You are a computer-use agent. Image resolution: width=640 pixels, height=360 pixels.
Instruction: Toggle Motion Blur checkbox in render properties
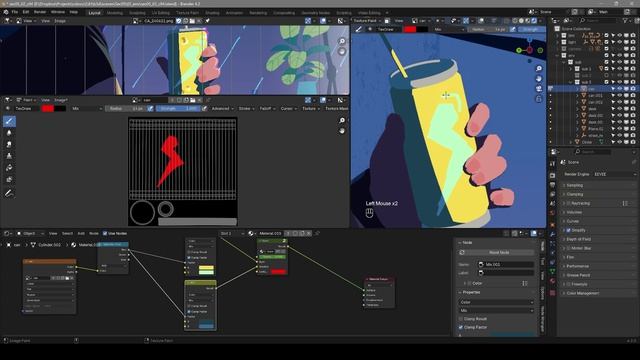tap(569, 248)
